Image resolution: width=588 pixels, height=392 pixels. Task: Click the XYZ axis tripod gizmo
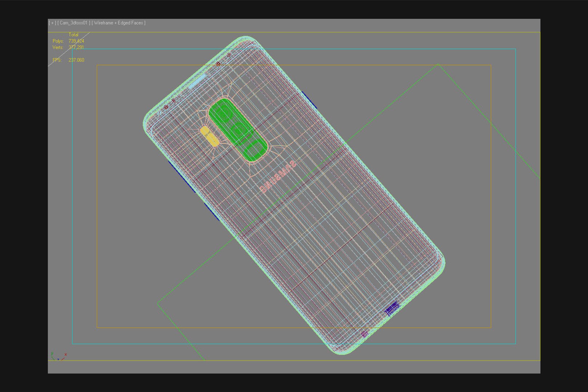click(x=59, y=356)
